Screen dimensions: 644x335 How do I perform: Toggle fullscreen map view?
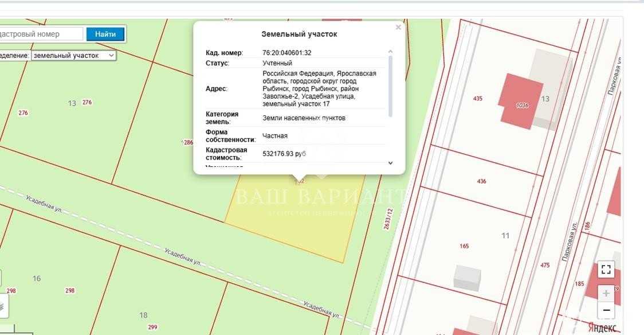(x=606, y=270)
